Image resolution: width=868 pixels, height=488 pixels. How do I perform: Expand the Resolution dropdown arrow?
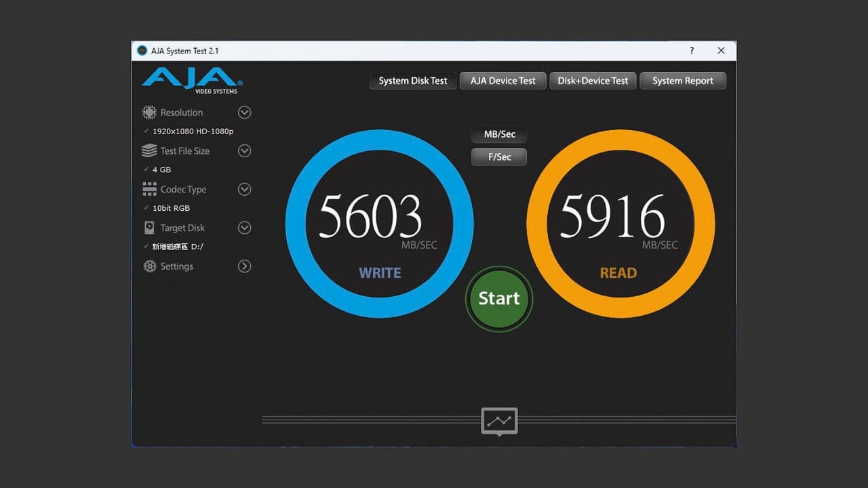pos(245,113)
